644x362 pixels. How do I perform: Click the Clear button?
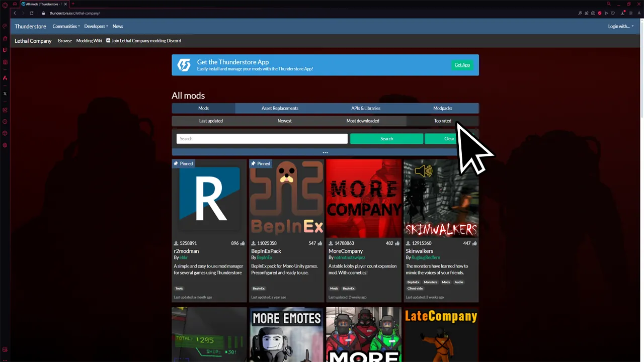pyautogui.click(x=449, y=139)
